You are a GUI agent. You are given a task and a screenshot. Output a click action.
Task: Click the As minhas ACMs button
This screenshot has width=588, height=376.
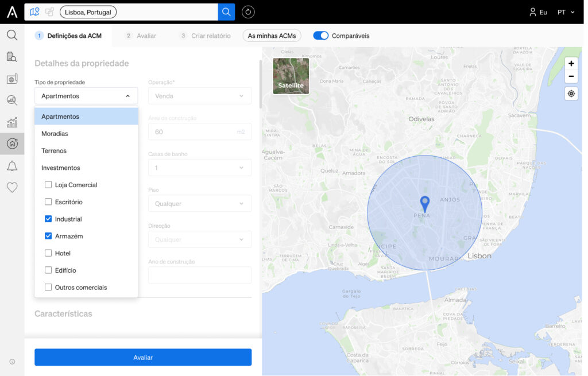(x=272, y=36)
